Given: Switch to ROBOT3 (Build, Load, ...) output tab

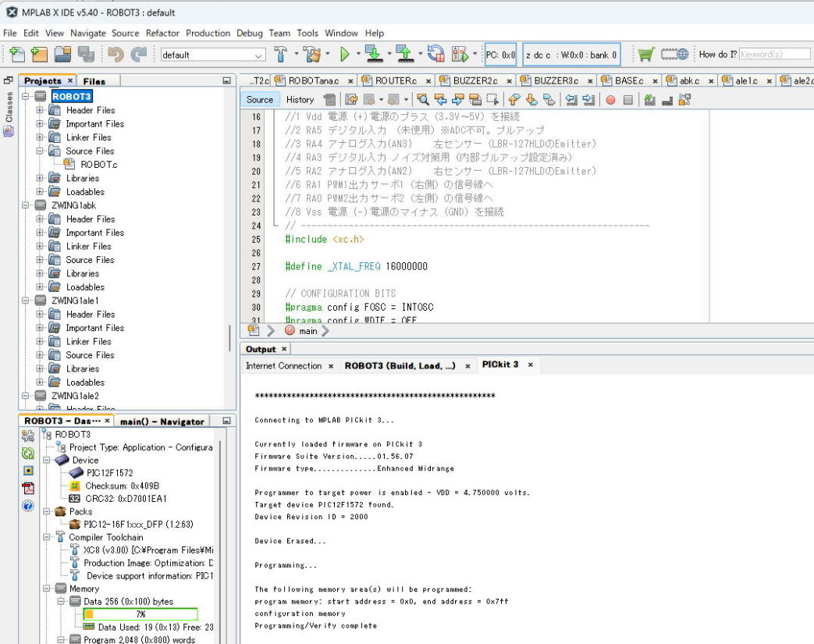Looking at the screenshot, I should click(x=400, y=365).
